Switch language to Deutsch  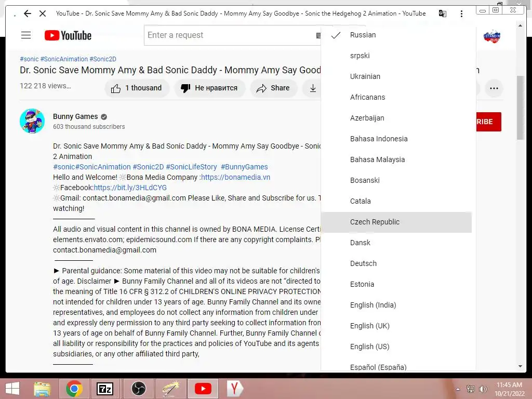[396, 263]
